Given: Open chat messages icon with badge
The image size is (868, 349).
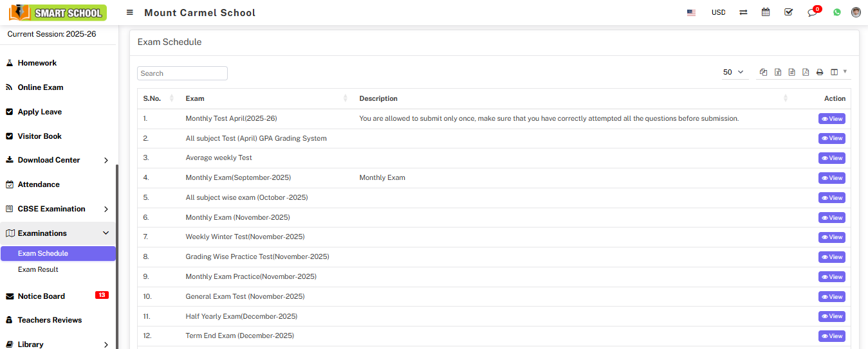Looking at the screenshot, I should [x=813, y=12].
